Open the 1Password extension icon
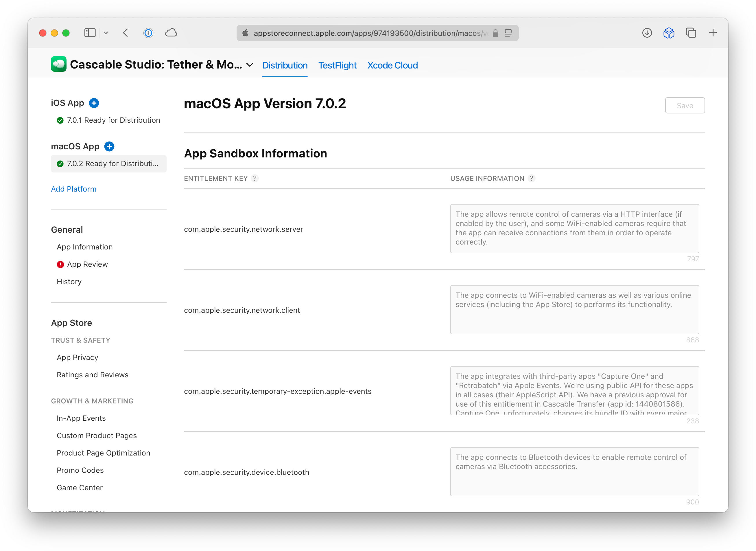The image size is (756, 551). click(148, 33)
